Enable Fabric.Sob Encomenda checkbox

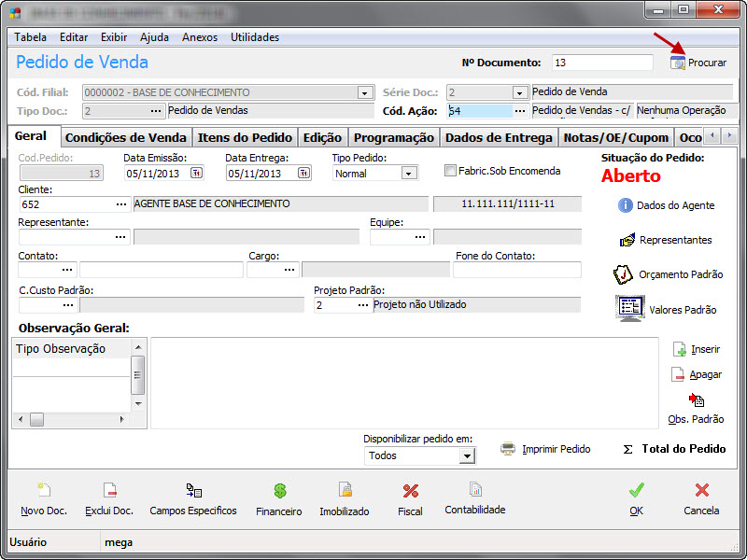(451, 172)
